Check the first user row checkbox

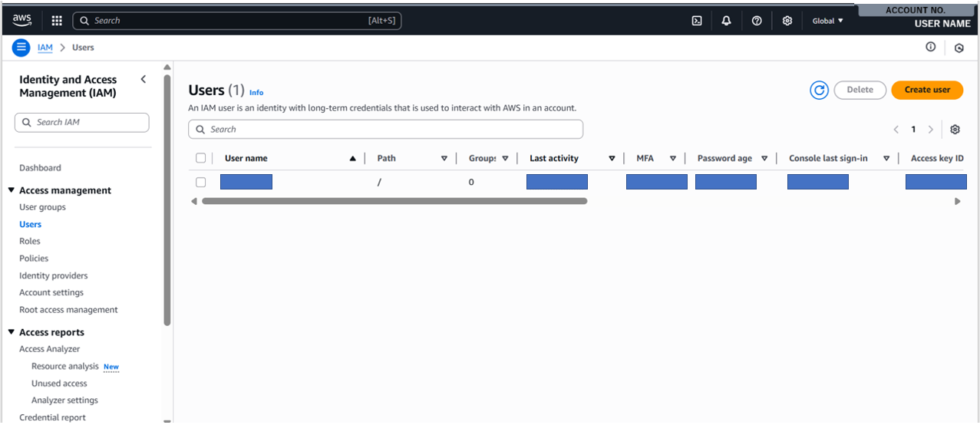(x=201, y=183)
